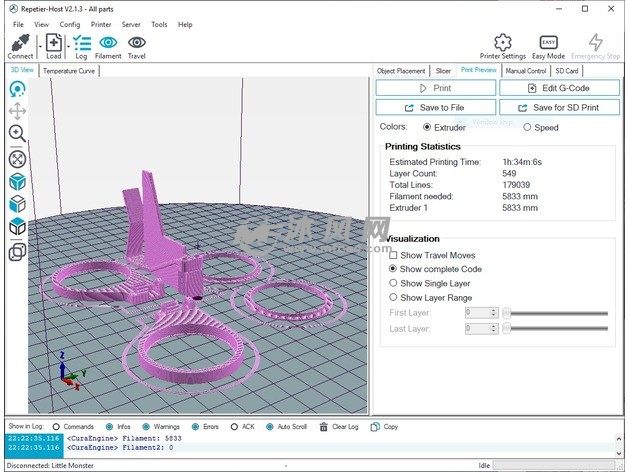Toggle the Log view icon

pyautogui.click(x=81, y=43)
